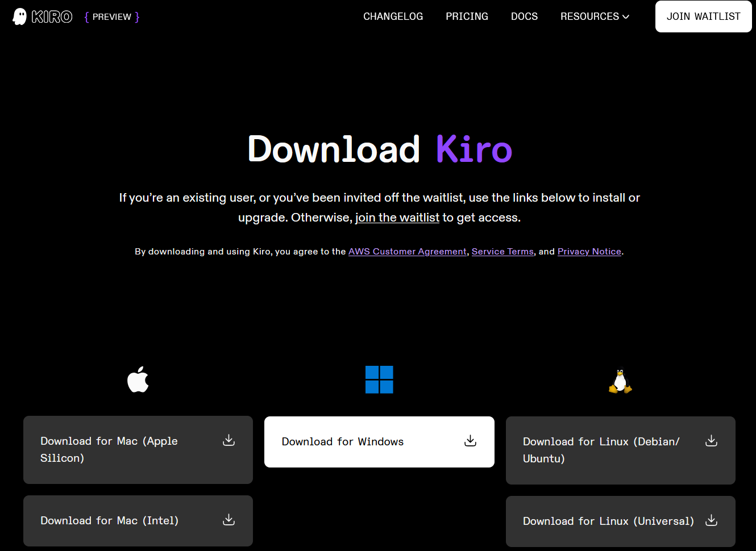The image size is (756, 551).
Task: Click the Linux penguin icon
Action: click(620, 379)
